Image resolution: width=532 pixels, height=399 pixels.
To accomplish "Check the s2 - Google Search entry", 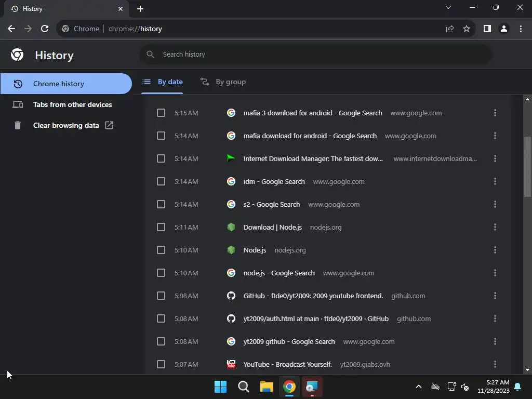I will 161,204.
